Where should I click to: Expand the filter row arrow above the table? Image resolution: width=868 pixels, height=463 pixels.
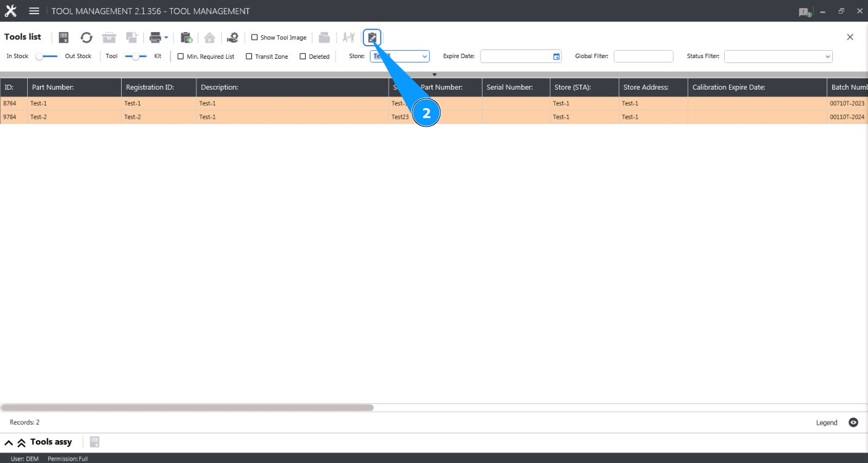tap(434, 75)
